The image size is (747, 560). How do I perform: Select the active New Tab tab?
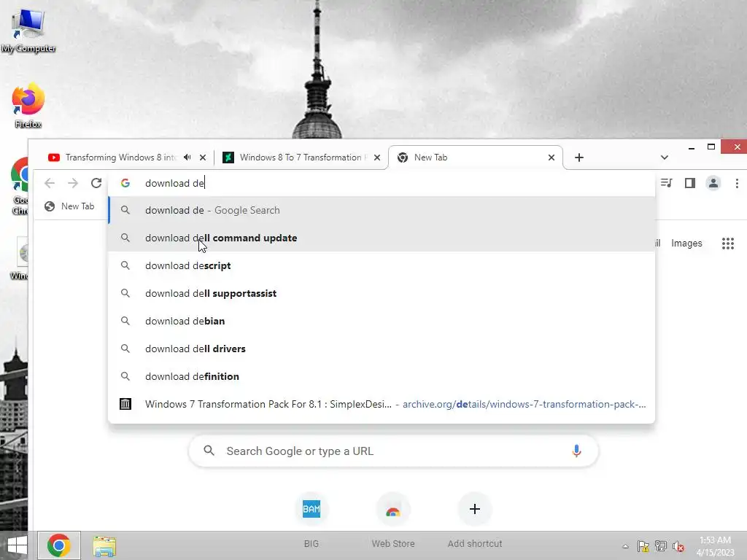click(476, 157)
